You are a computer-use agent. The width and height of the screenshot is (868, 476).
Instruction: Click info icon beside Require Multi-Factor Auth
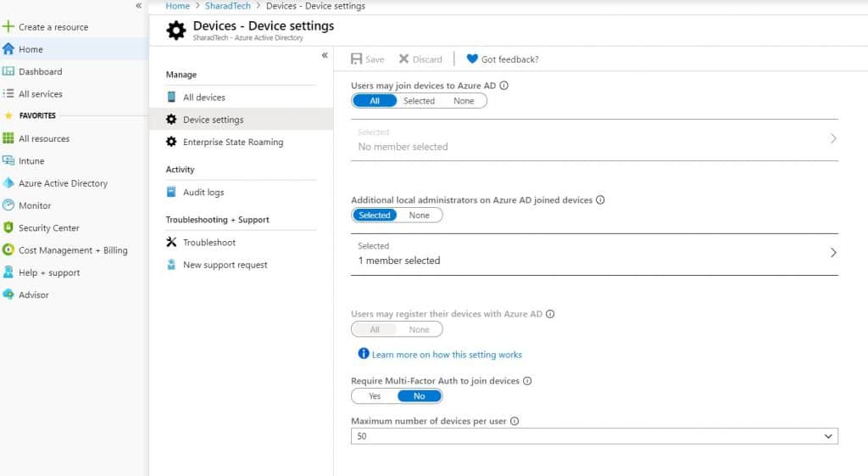click(x=527, y=381)
